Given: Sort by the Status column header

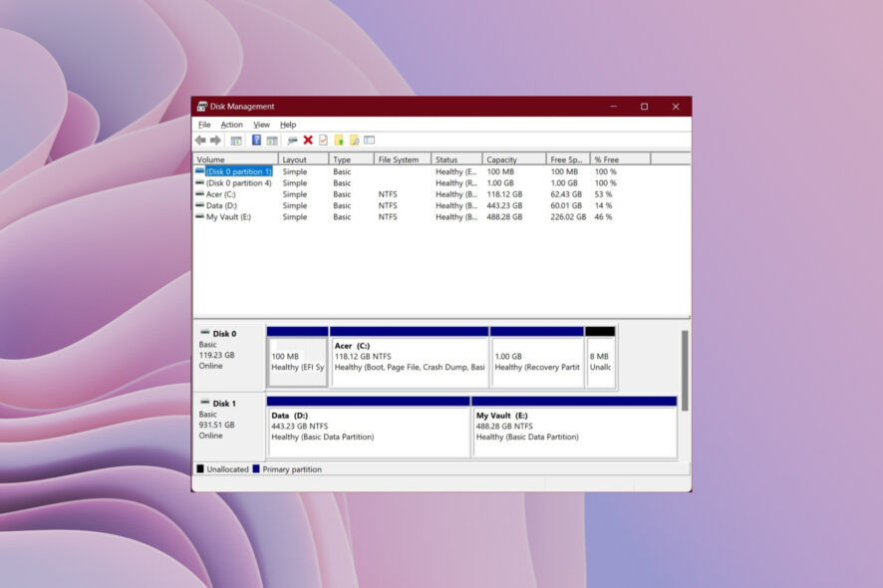Looking at the screenshot, I should pos(456,159).
